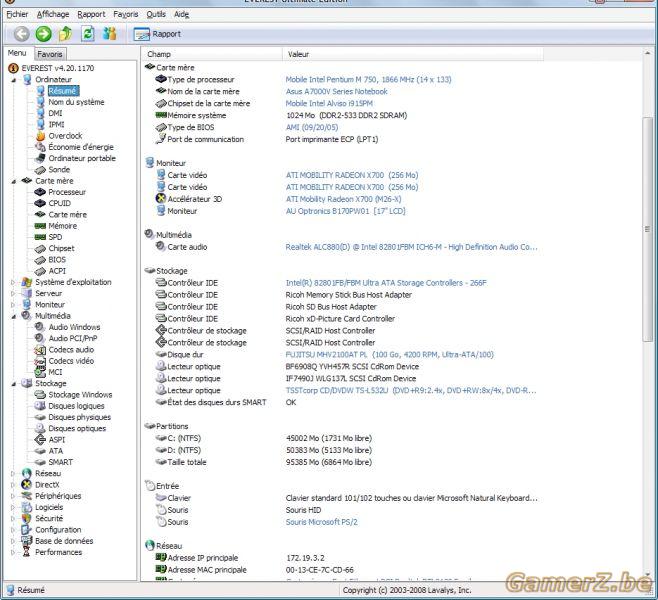Click the Accélérateur 3D DirectX icon
This screenshot has width=658, height=600.
coord(161,199)
